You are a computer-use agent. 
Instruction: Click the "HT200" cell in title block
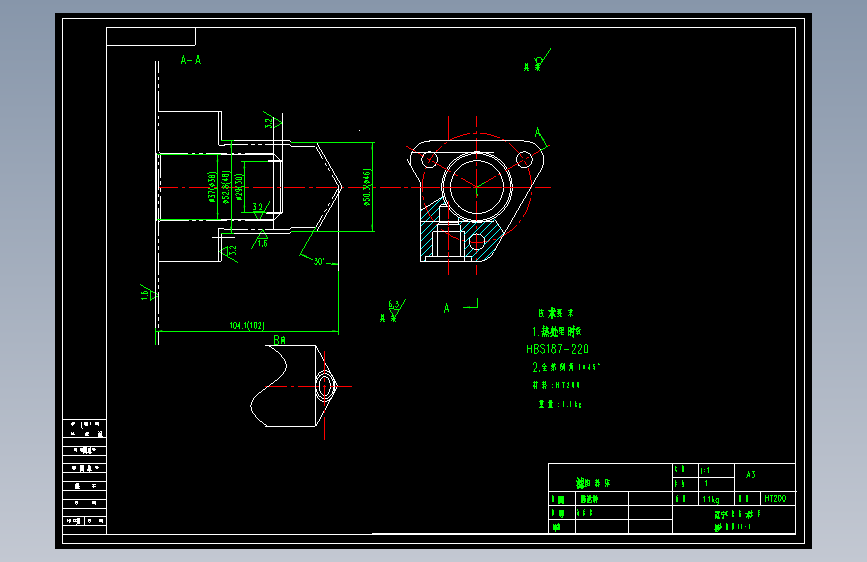coord(775,498)
